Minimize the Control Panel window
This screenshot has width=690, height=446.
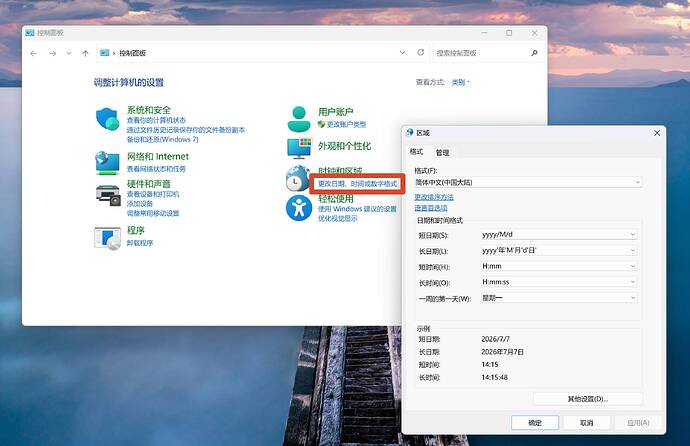pyautogui.click(x=484, y=33)
